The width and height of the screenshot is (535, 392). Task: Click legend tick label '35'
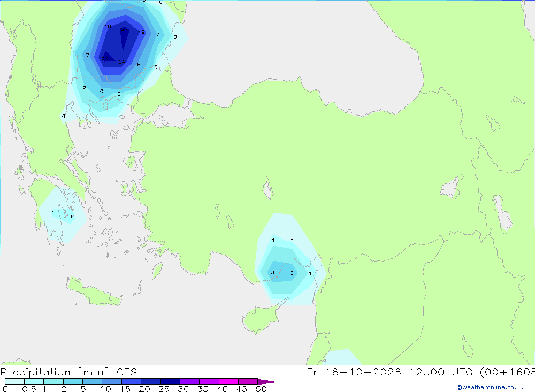(x=203, y=389)
